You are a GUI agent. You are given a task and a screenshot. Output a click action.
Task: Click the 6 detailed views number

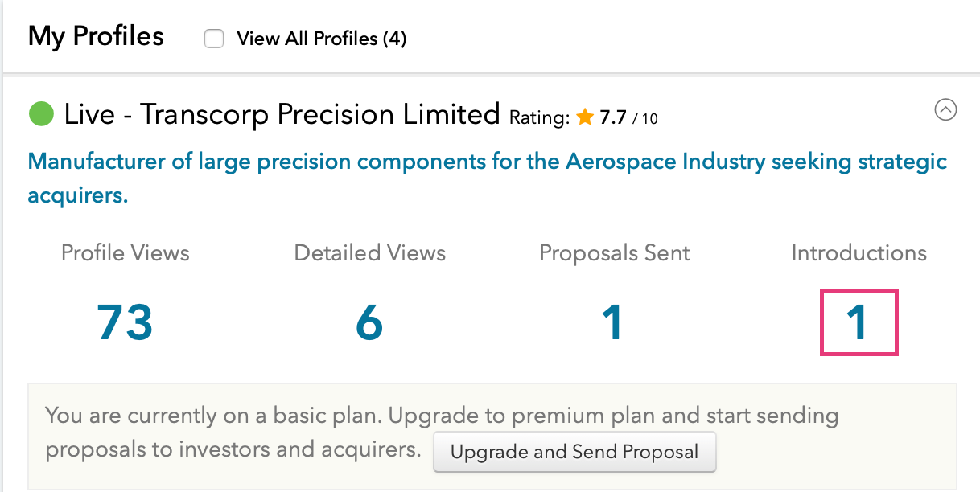[x=369, y=322]
